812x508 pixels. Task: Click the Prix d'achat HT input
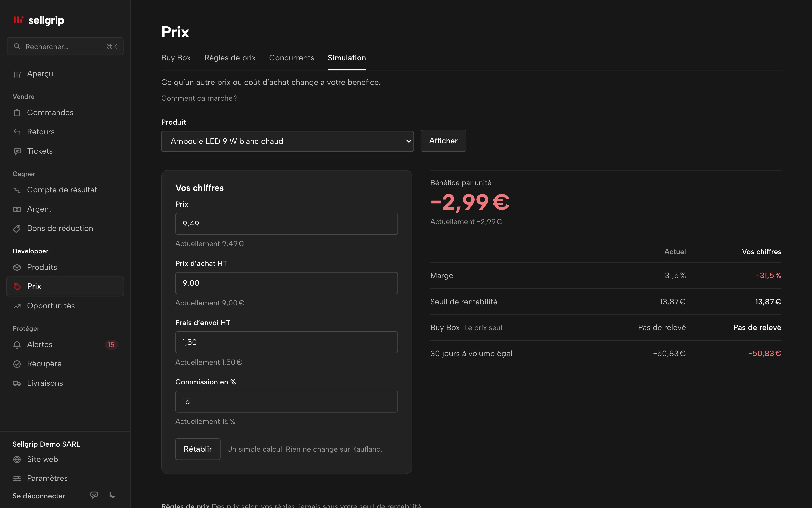pyautogui.click(x=286, y=283)
